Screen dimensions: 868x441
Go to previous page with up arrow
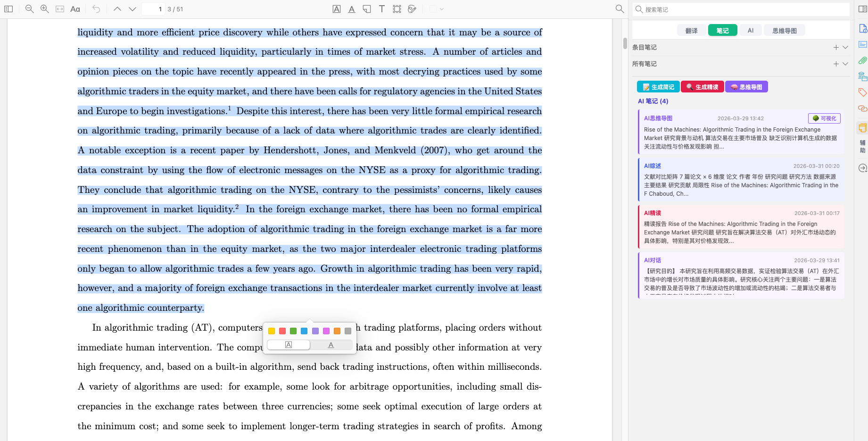[117, 9]
